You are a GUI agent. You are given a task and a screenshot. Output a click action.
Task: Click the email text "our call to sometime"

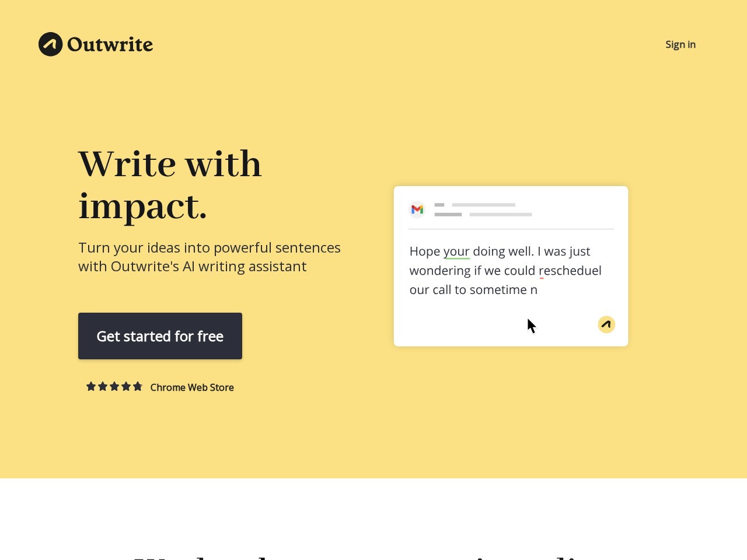tap(468, 290)
